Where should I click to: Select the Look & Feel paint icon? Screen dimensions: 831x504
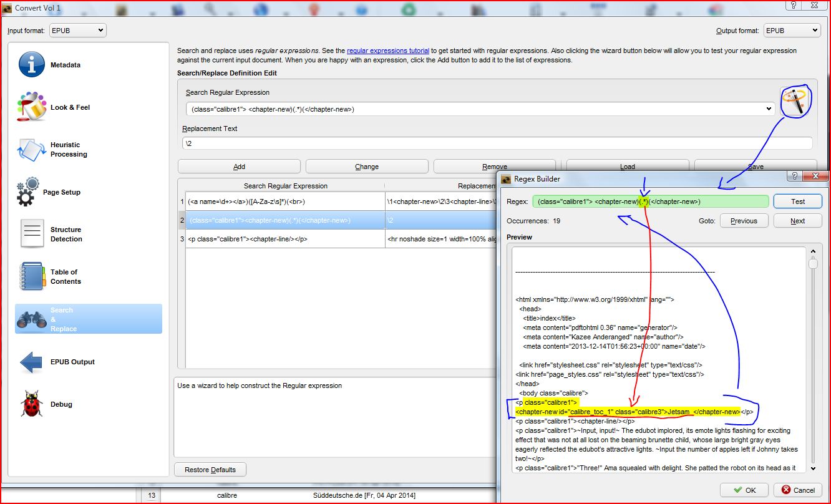click(x=32, y=107)
